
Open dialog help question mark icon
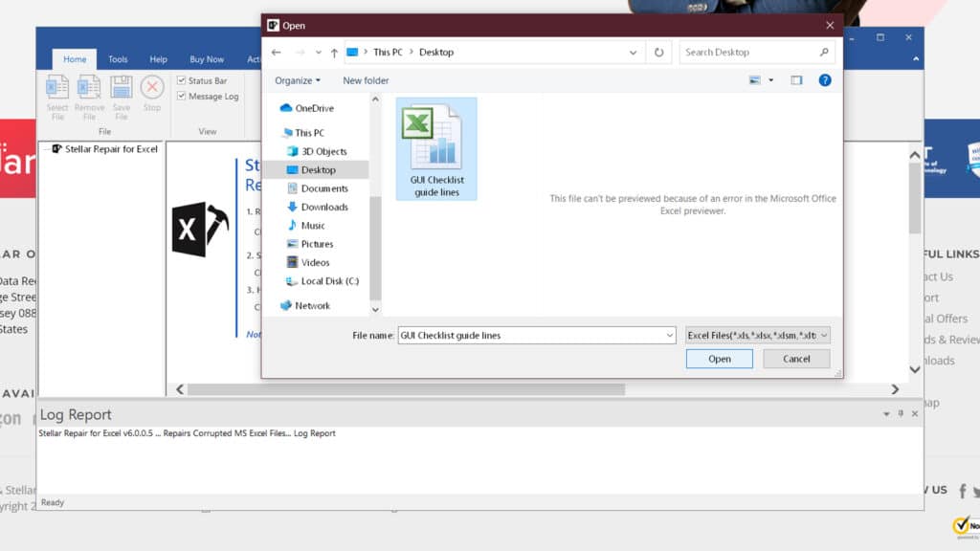(x=825, y=80)
